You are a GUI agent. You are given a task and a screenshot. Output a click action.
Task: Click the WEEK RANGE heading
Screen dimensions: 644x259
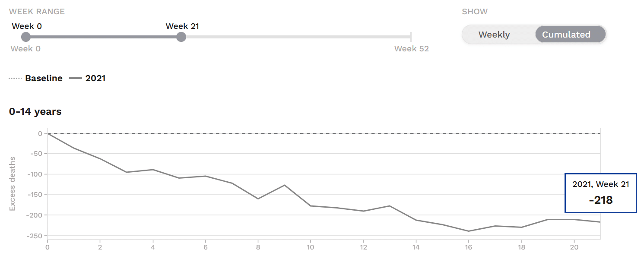37,12
